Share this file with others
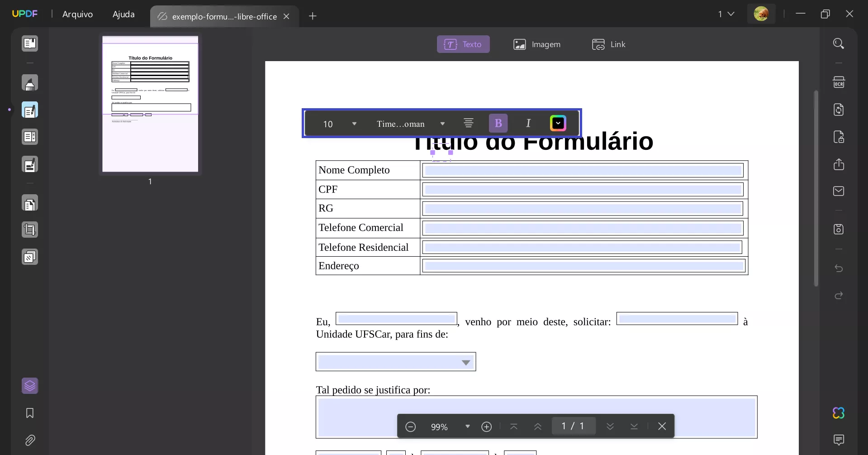Viewport: 868px width, 455px height. click(839, 164)
